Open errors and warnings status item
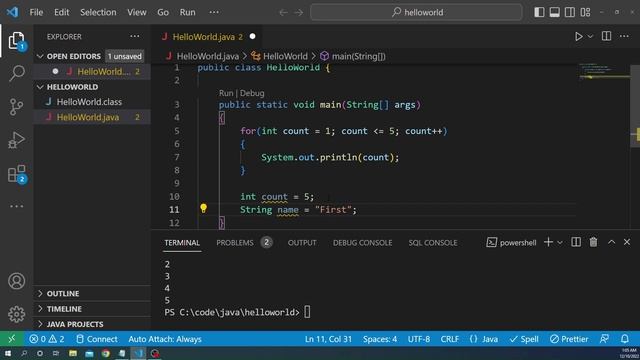640x360 pixels. pos(47,339)
